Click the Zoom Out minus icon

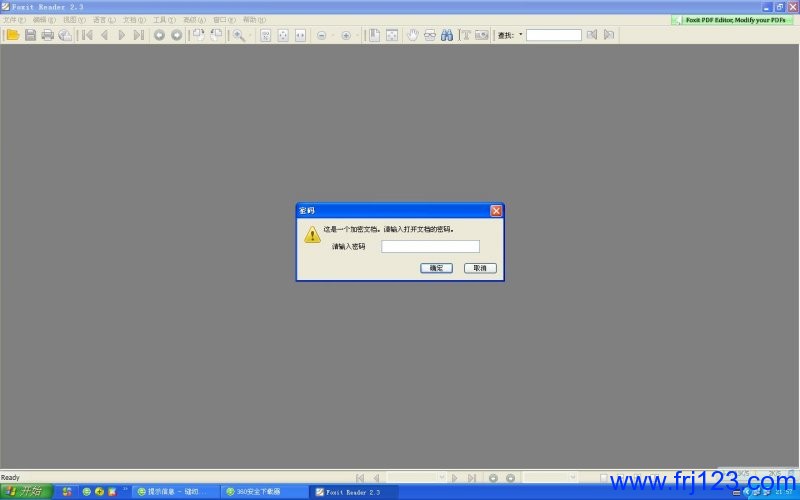coord(321,35)
